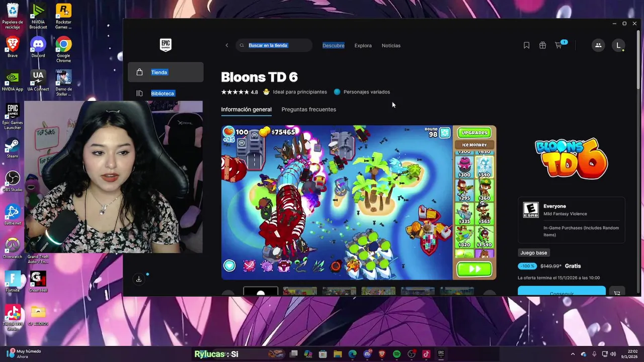The image size is (644, 362).
Task: Open the weather widget 'Muy húmedo'
Action: pos(24,354)
